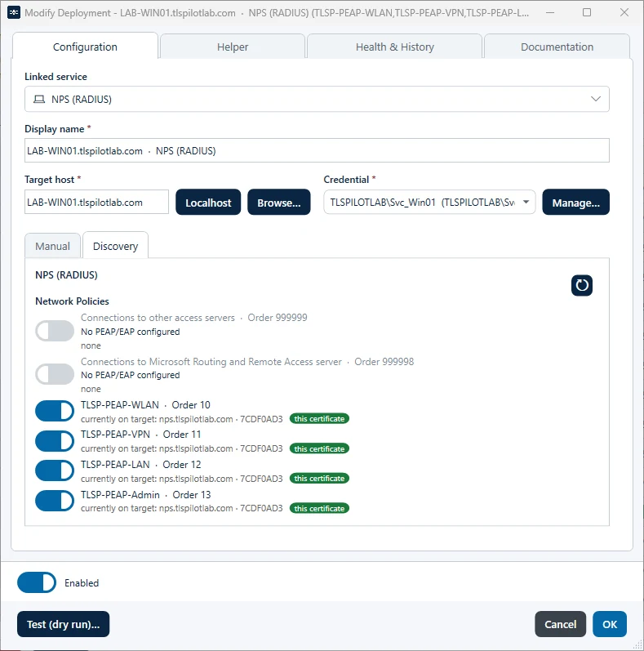The width and height of the screenshot is (644, 651).
Task: Toggle Connections to other access servers switch
Action: pos(55,331)
